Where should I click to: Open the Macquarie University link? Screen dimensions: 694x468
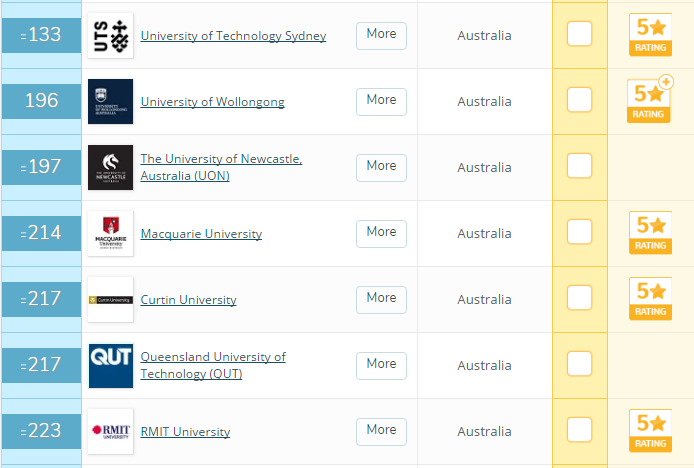pos(201,234)
